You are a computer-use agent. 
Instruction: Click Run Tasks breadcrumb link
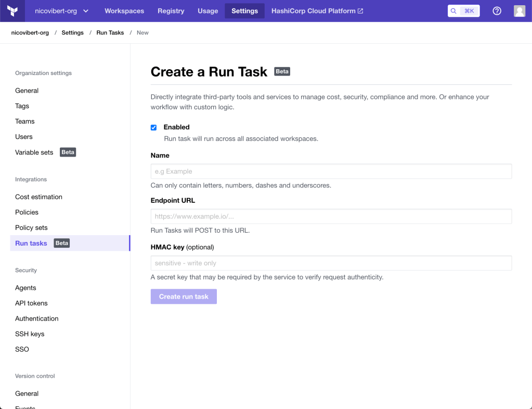point(110,33)
